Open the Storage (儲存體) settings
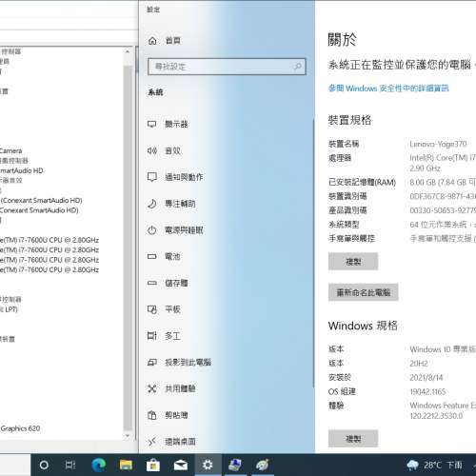476x476 pixels. coord(176,283)
